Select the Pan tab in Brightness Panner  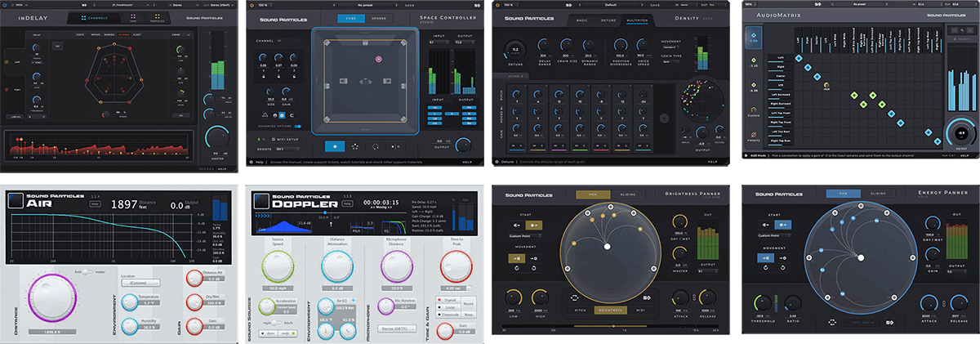593,194
